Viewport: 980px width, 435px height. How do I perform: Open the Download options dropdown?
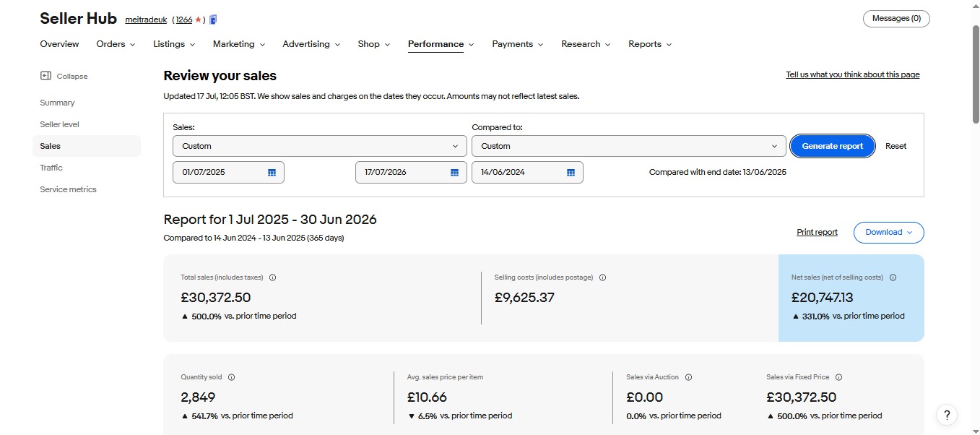pos(889,233)
